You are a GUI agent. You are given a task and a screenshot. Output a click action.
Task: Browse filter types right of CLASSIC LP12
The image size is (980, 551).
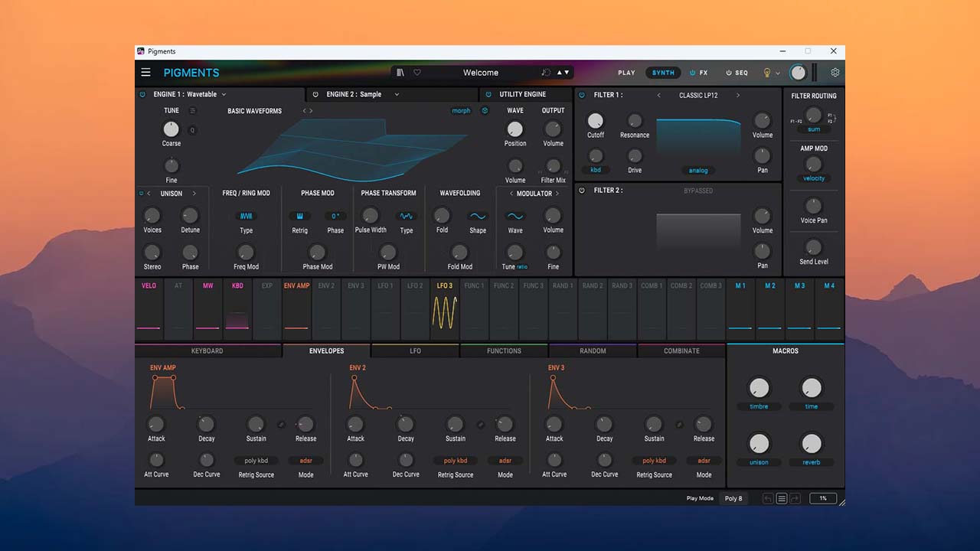coord(737,94)
